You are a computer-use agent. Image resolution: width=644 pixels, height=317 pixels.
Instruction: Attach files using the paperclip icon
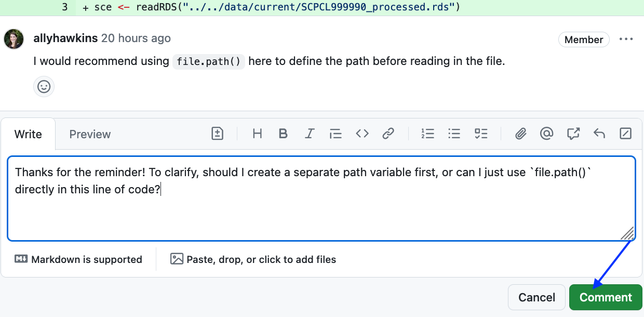(x=520, y=134)
